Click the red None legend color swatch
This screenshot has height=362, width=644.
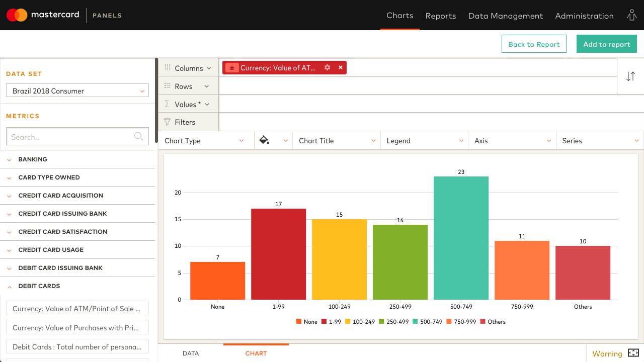tap(298, 321)
